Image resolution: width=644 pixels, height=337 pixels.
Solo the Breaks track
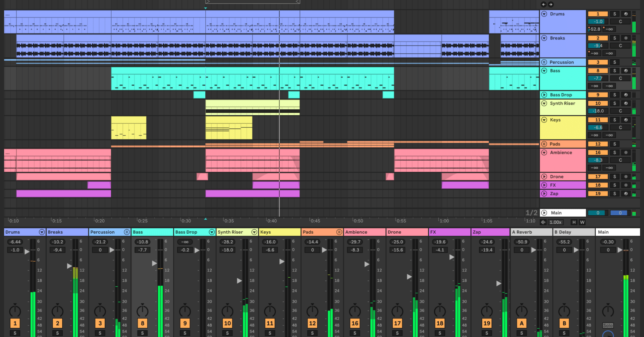614,38
